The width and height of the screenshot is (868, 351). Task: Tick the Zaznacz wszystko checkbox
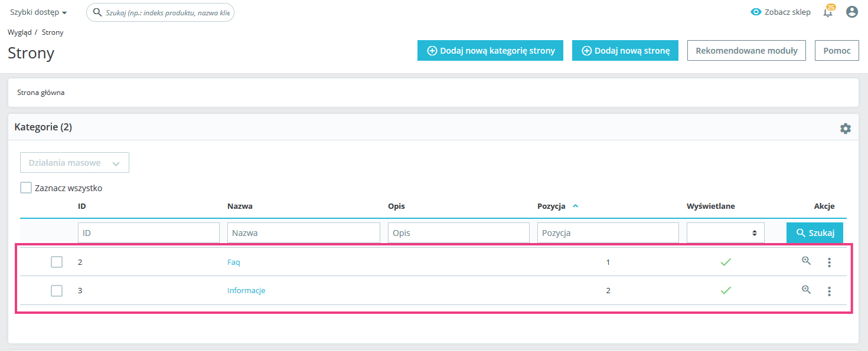pyautogui.click(x=26, y=188)
